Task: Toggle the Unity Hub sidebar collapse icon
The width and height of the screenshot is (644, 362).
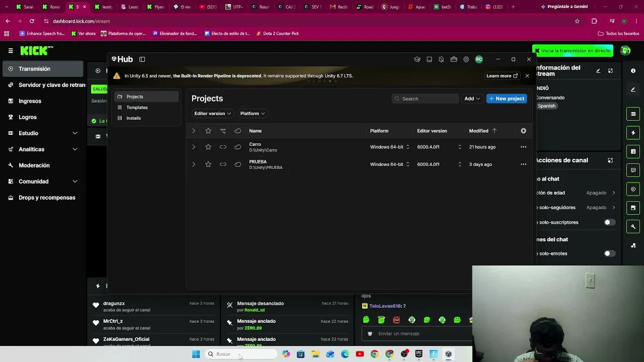Action: [142, 59]
